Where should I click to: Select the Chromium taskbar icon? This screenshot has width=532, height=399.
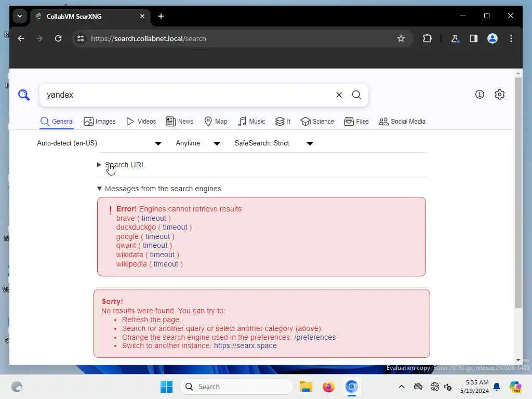click(x=352, y=387)
